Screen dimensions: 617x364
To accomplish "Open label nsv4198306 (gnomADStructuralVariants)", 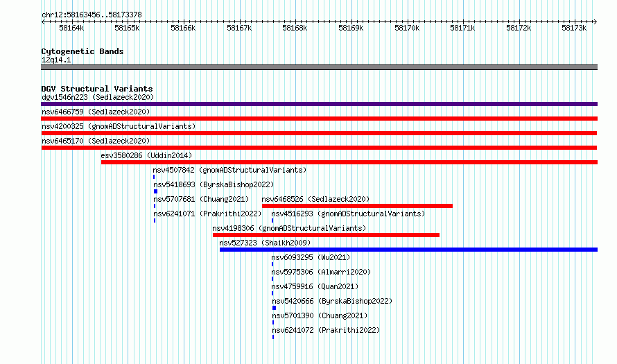I will coord(289,228).
